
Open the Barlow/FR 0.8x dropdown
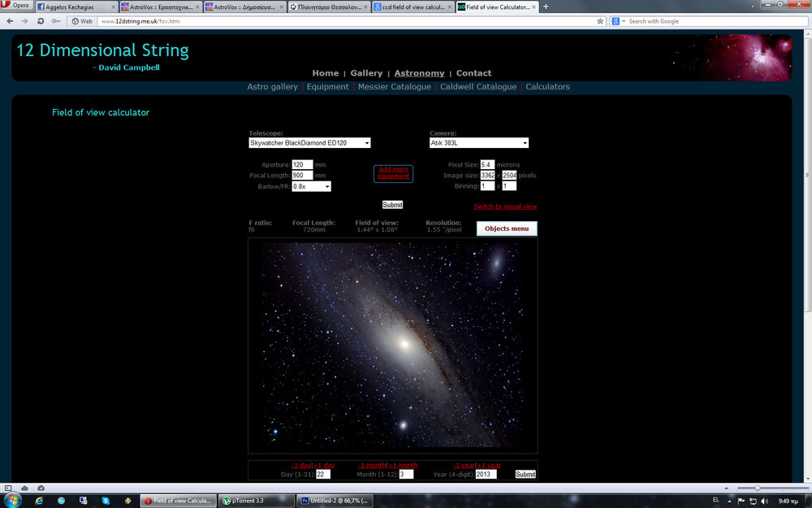coord(311,187)
